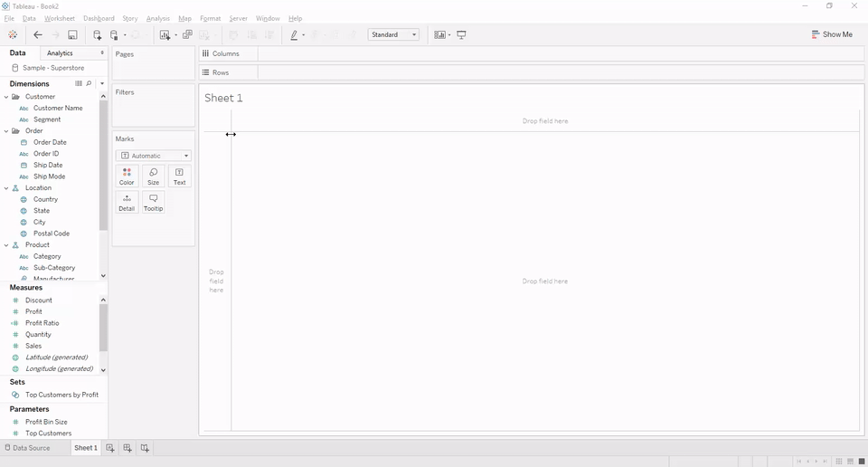
Task: Open the Dashboard menu
Action: click(99, 18)
